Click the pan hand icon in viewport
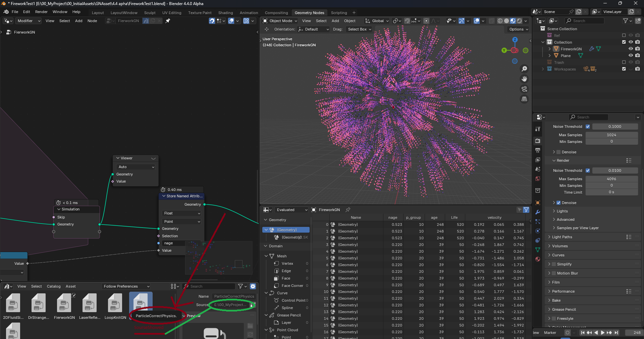 click(524, 79)
